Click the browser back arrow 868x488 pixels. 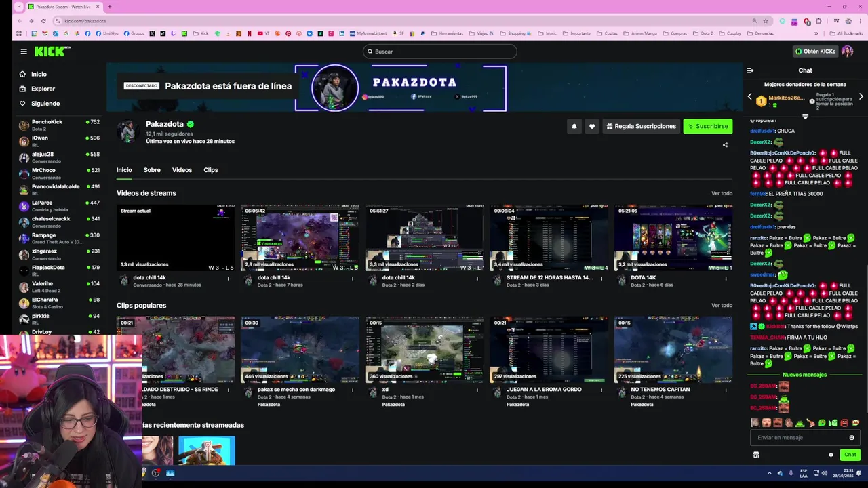tap(20, 21)
